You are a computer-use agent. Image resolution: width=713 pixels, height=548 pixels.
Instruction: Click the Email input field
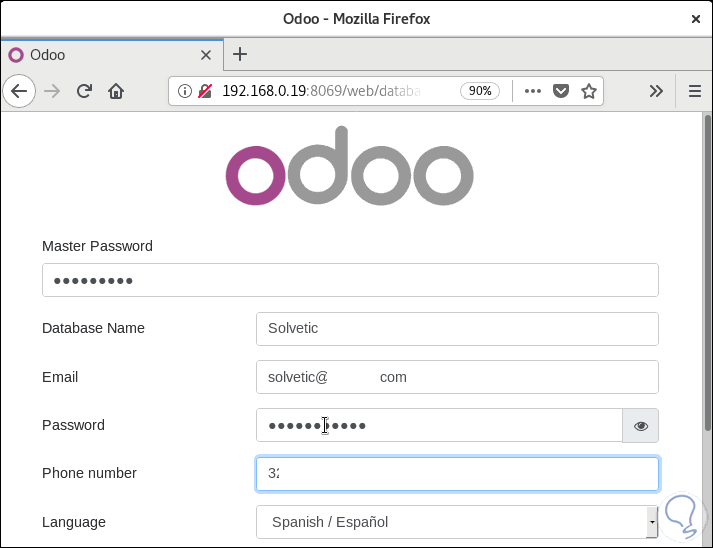coord(457,377)
